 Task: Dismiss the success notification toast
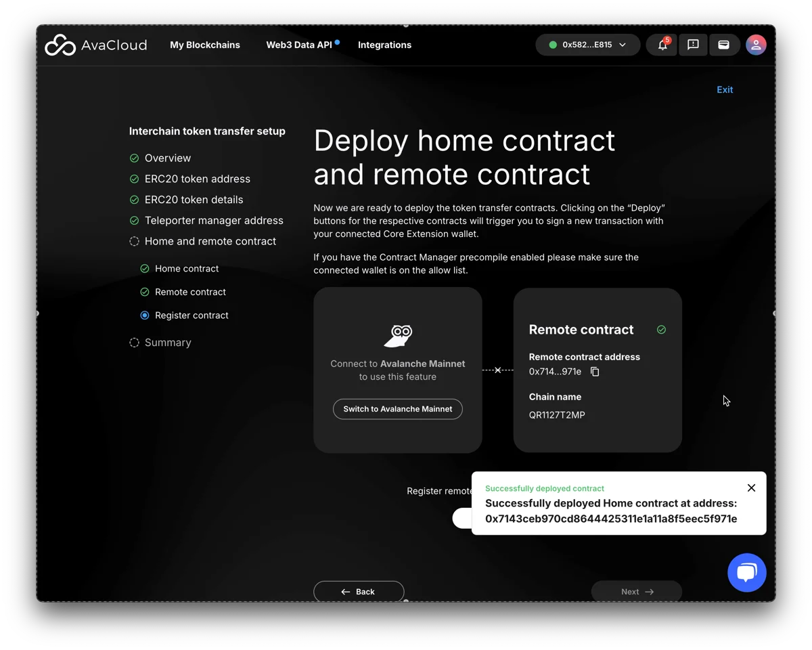(x=751, y=487)
